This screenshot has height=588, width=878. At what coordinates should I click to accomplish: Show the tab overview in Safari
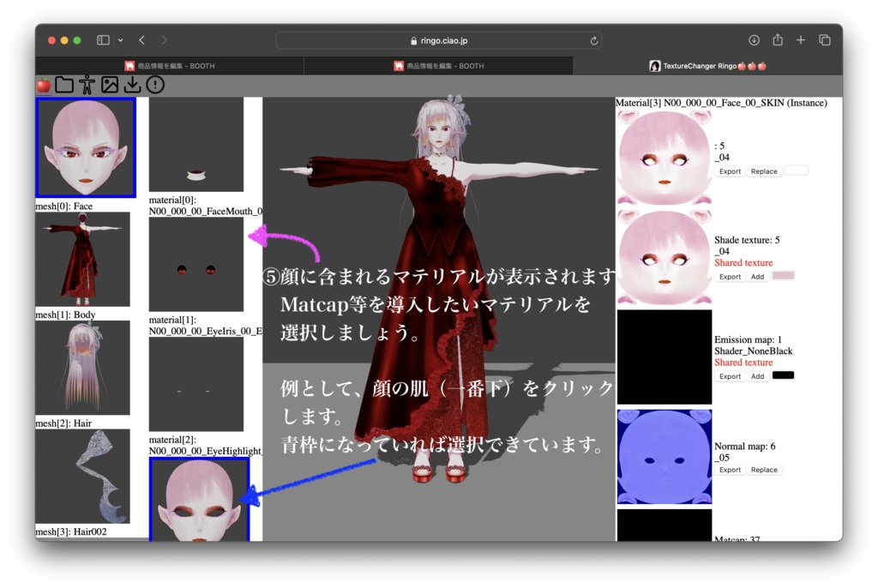point(824,39)
